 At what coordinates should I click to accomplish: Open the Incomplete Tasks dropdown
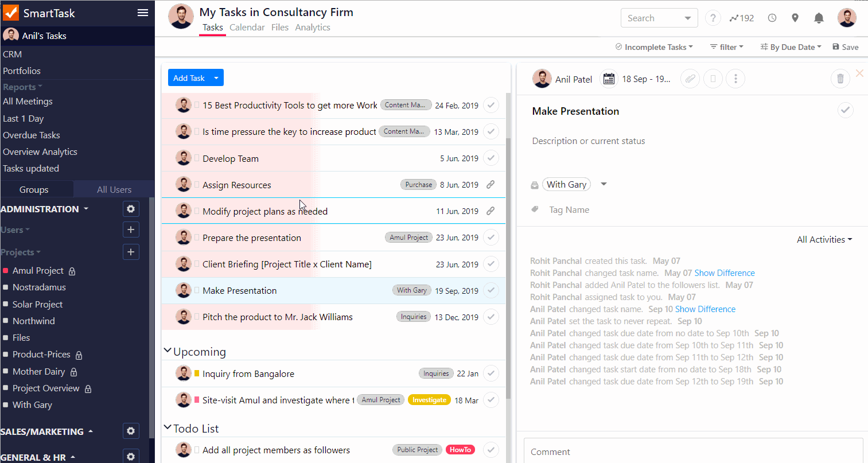[654, 47]
